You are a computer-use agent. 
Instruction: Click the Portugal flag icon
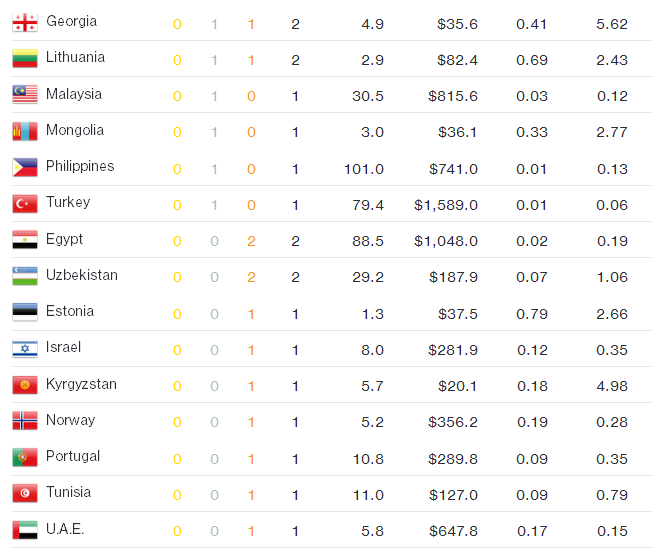point(25,457)
